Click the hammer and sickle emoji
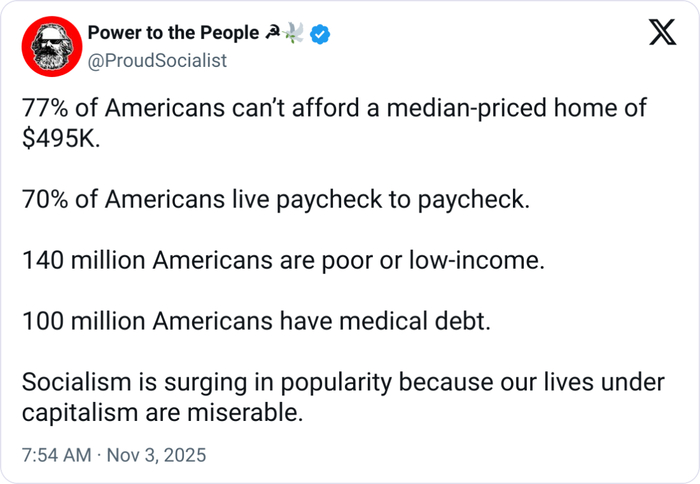Viewport: 700px width, 484px height. click(x=274, y=35)
